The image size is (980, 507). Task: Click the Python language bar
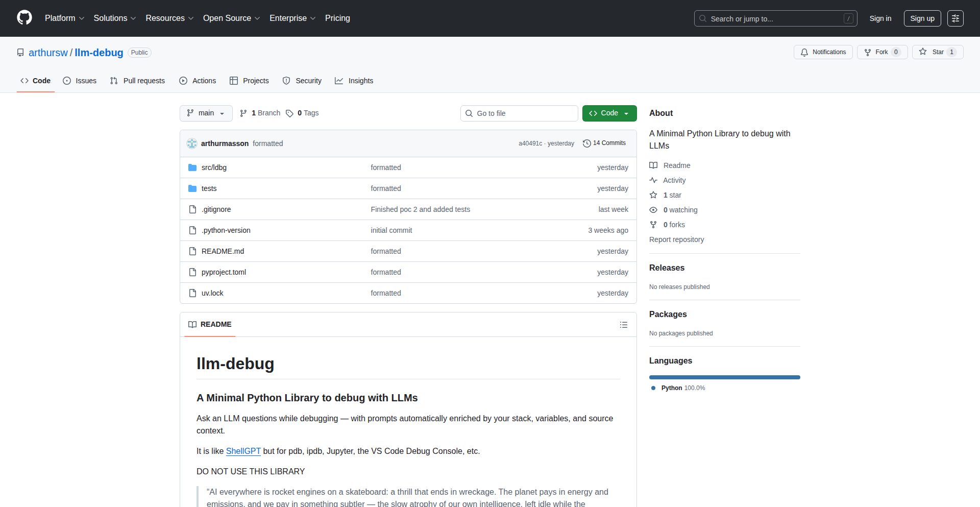[724, 377]
